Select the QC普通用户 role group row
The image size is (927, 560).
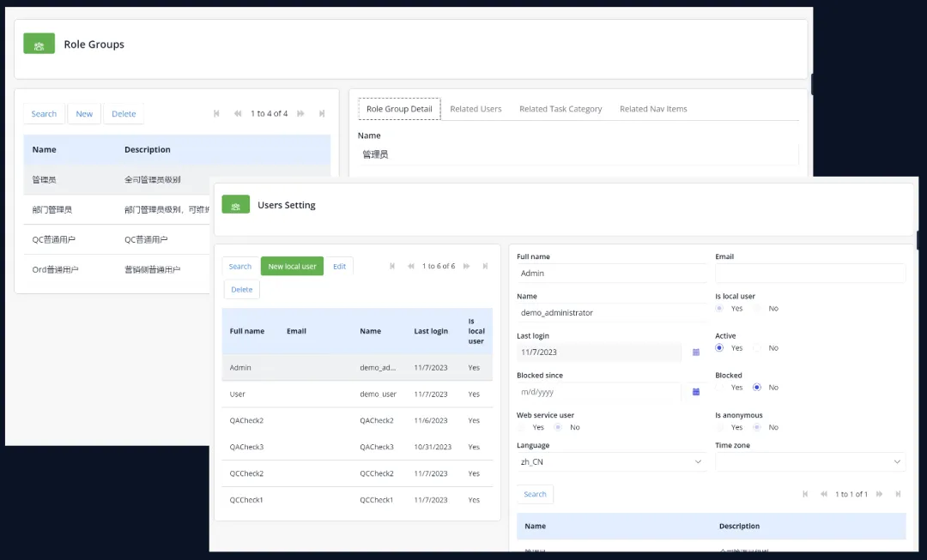tap(117, 240)
